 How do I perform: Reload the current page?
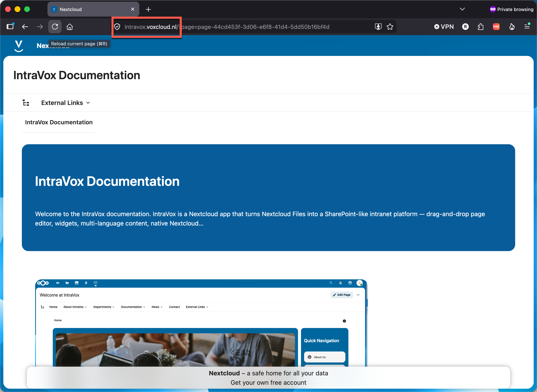[55, 27]
